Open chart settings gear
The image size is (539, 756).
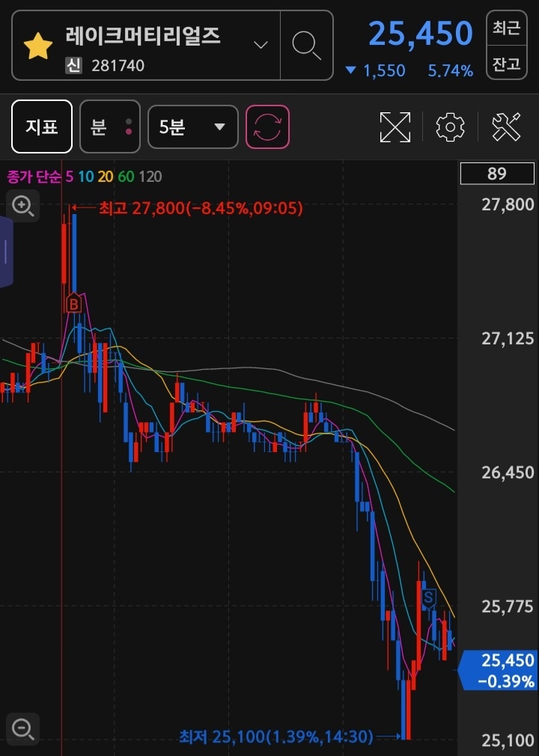click(x=451, y=126)
